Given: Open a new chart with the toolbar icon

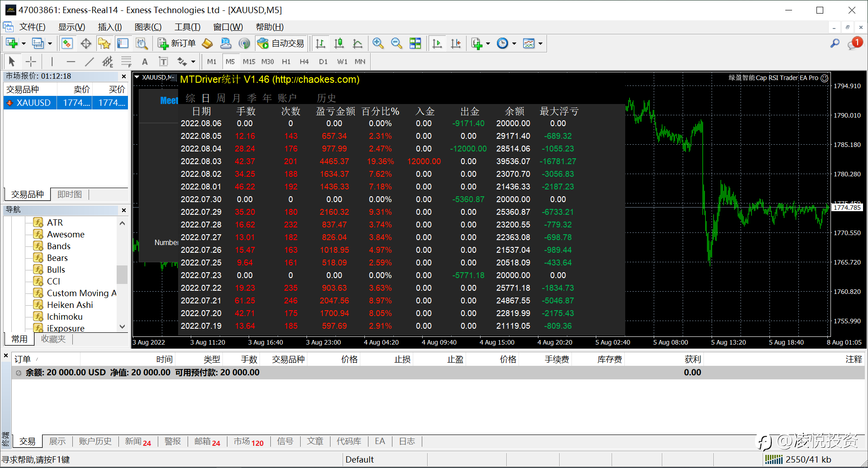Looking at the screenshot, I should [12, 43].
